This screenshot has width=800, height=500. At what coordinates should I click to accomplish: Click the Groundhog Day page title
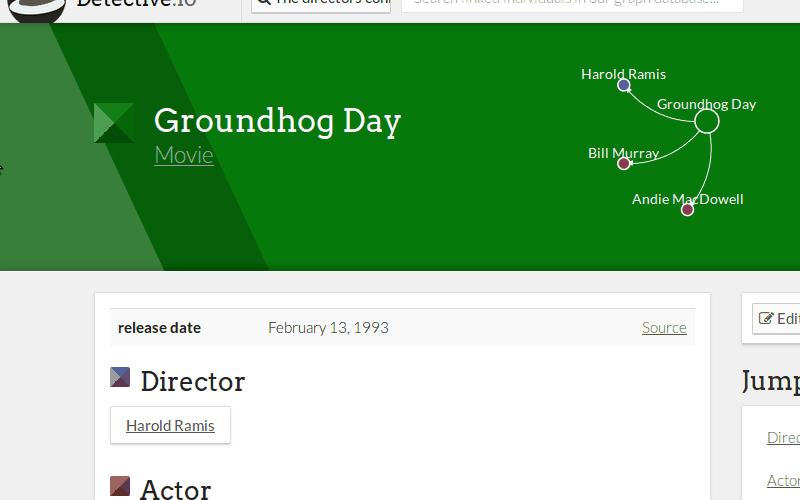(278, 121)
